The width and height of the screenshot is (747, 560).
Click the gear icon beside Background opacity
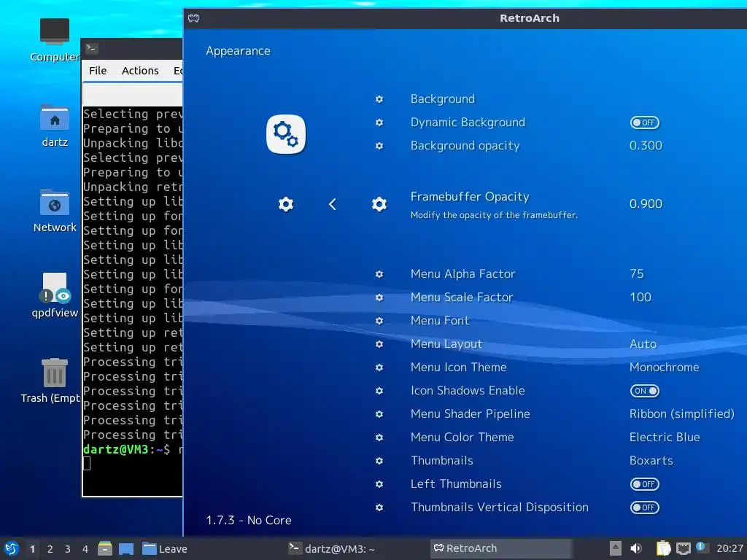click(379, 146)
